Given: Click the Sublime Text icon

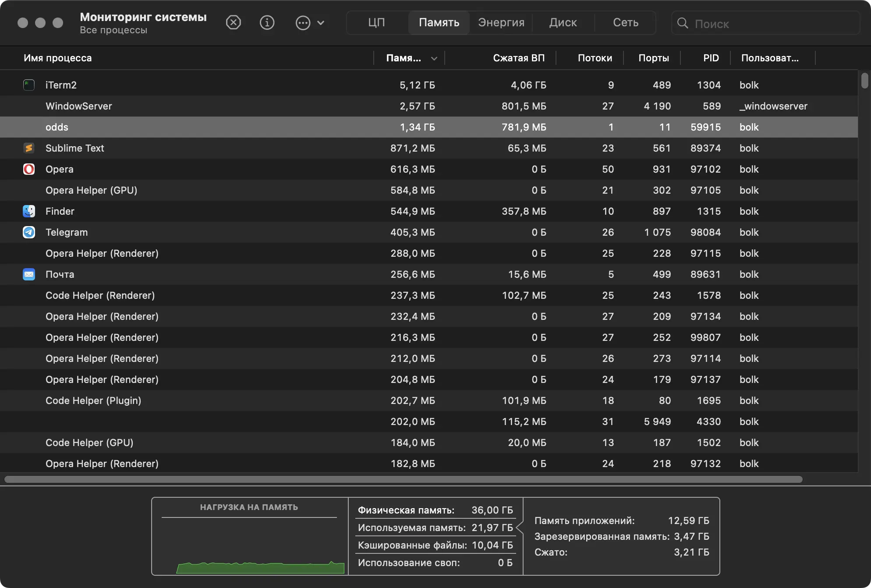Looking at the screenshot, I should pyautogui.click(x=29, y=148).
